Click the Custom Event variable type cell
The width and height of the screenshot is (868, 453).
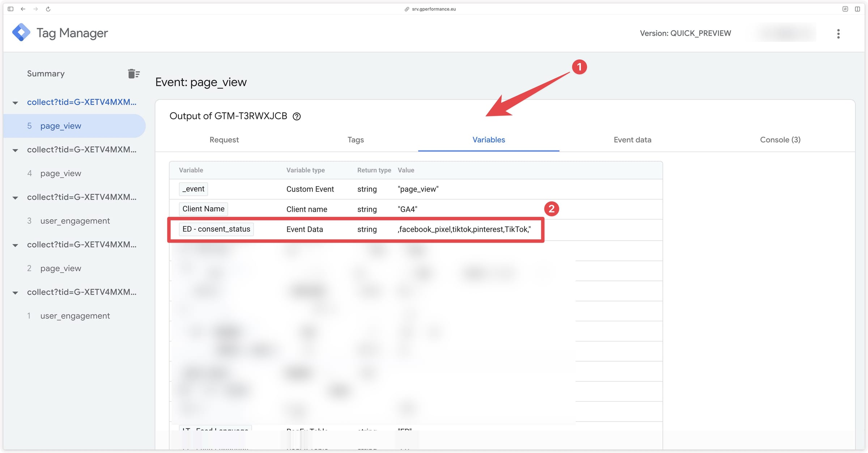pyautogui.click(x=310, y=189)
